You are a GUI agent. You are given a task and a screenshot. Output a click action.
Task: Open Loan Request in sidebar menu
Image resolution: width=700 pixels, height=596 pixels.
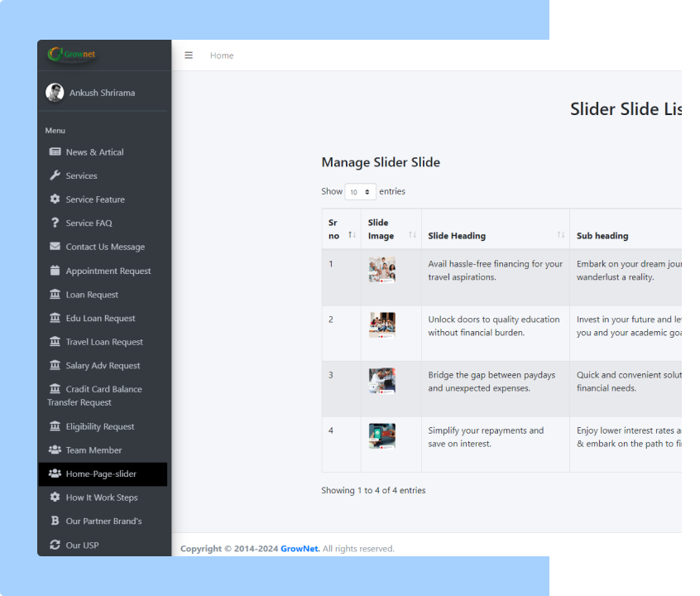click(92, 295)
